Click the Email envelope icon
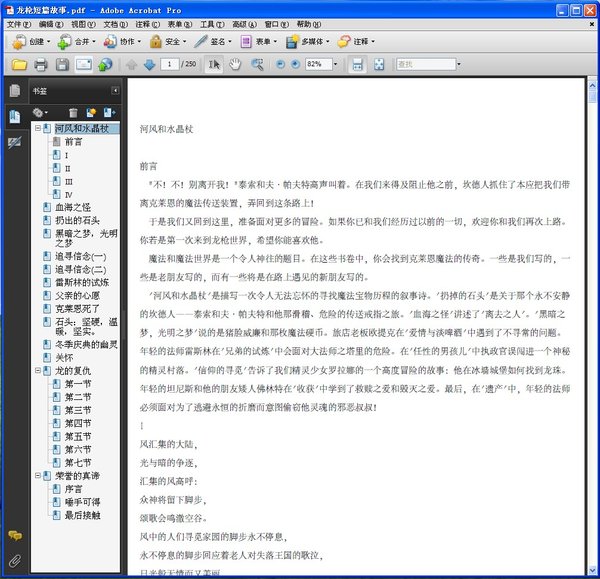The height and width of the screenshot is (579, 600). [x=83, y=65]
